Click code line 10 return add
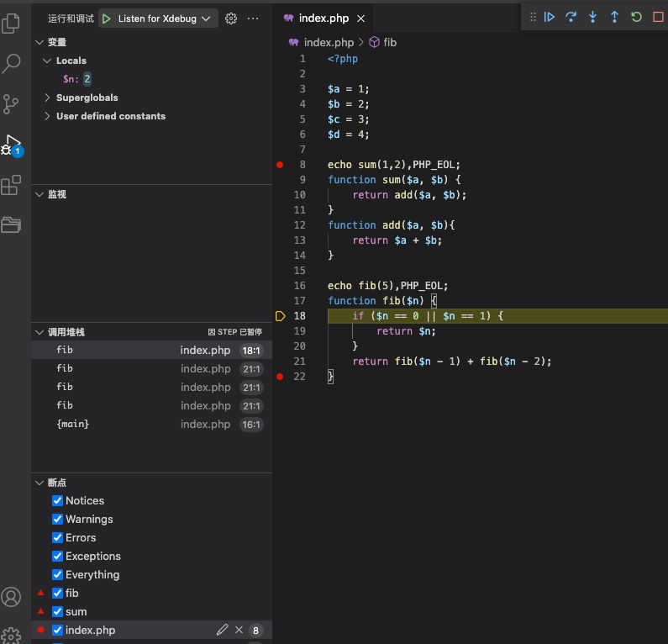The width and height of the screenshot is (668, 644). point(409,195)
